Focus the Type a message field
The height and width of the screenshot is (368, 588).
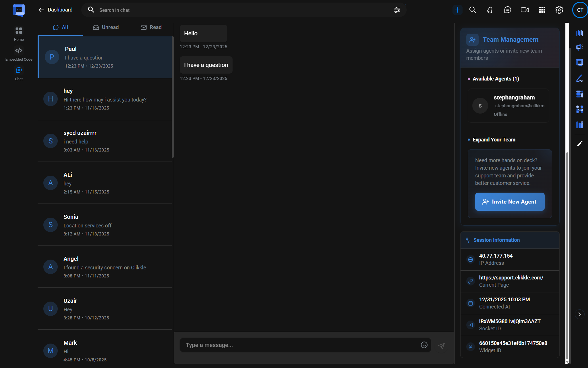coord(300,345)
